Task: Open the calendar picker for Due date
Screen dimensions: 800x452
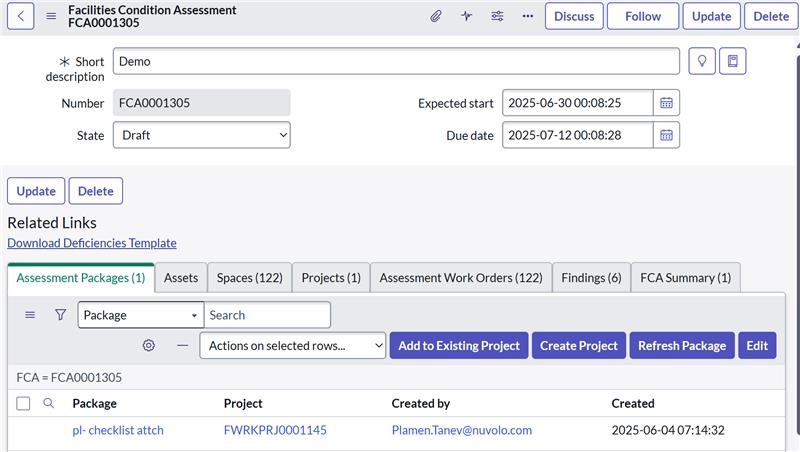Action: pyautogui.click(x=666, y=135)
